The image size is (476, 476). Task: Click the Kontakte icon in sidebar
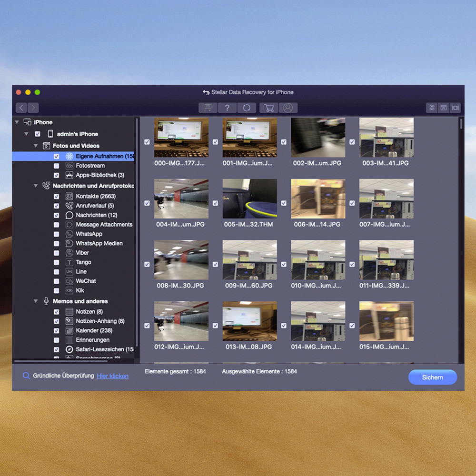pyautogui.click(x=69, y=197)
